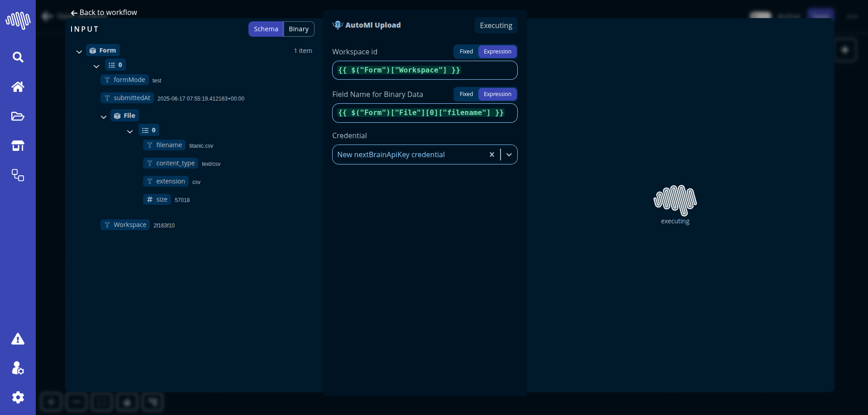Set Workspace id mode to Fixed
This screenshot has width=868, height=415.
point(466,52)
